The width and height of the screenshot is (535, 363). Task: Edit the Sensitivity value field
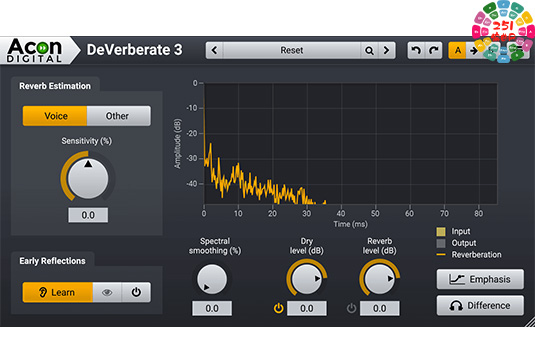88,215
